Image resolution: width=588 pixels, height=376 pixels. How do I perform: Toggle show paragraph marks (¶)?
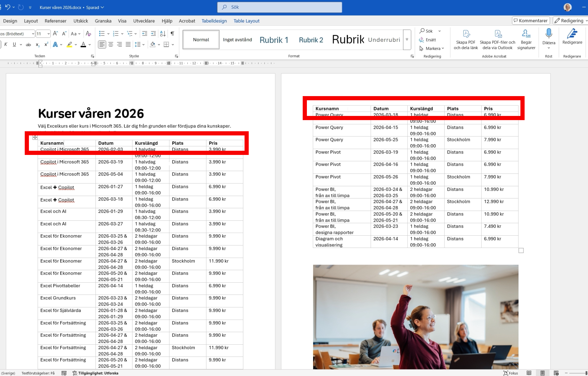pos(172,34)
